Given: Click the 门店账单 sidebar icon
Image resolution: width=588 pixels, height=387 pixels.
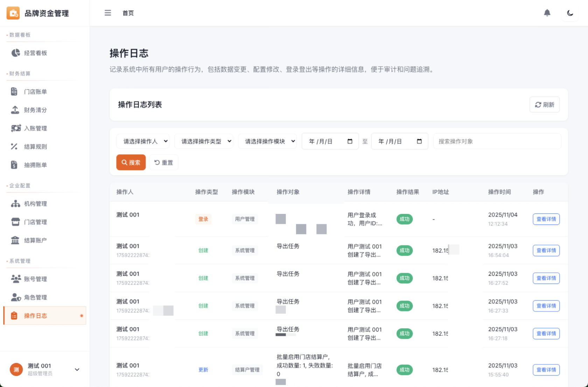Looking at the screenshot, I should click(x=14, y=92).
